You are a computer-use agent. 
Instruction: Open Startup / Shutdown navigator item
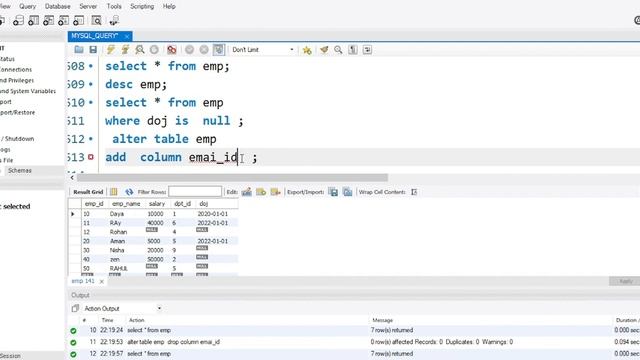coord(18,139)
